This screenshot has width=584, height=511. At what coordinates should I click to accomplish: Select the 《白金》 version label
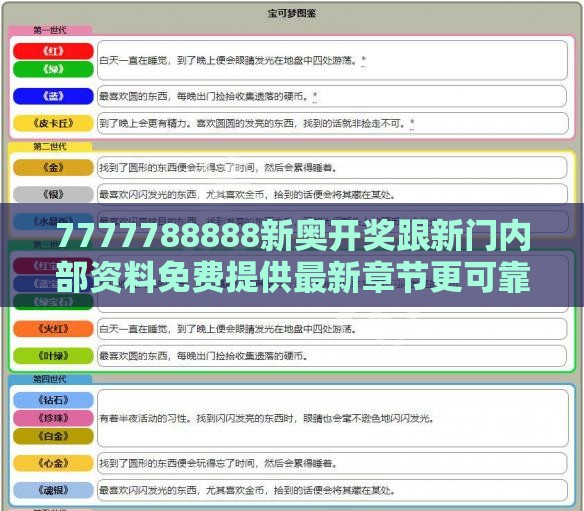(53, 436)
